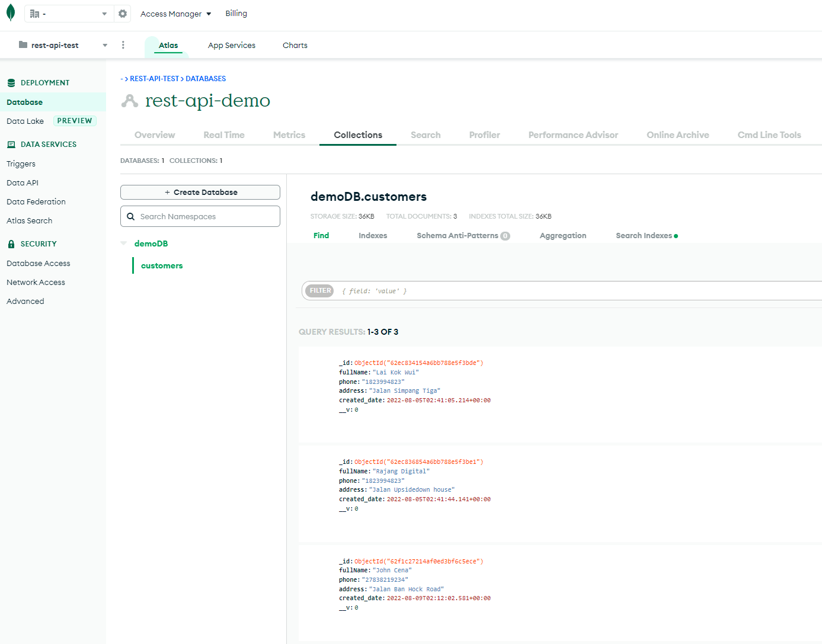Viewport: 822px width, 644px height.
Task: Click the Deployment section icon
Action: click(x=10, y=82)
